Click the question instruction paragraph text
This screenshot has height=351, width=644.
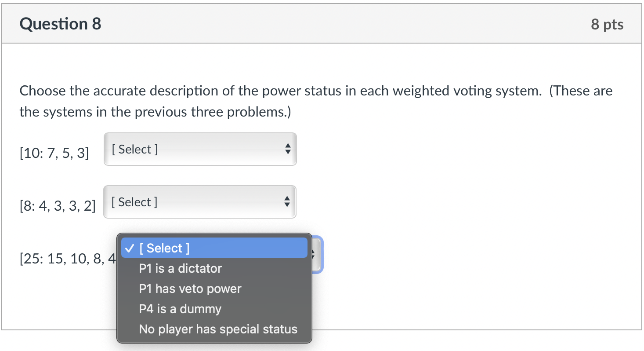pyautogui.click(x=308, y=101)
